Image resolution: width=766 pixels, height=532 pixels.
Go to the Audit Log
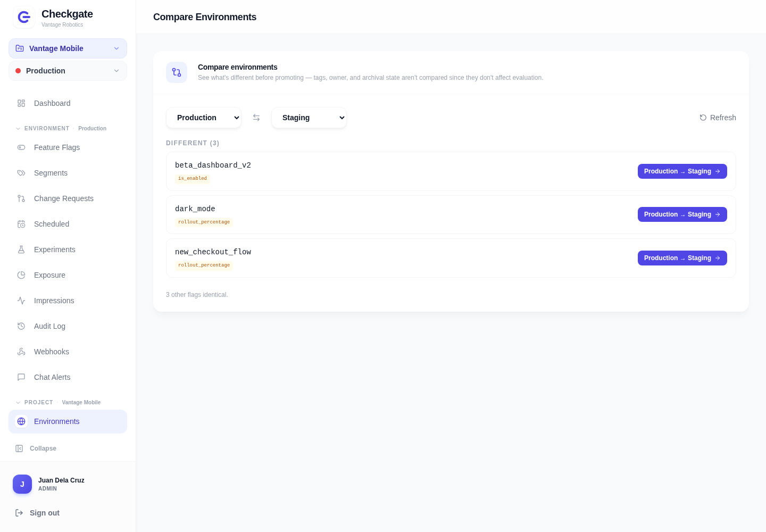tap(68, 326)
